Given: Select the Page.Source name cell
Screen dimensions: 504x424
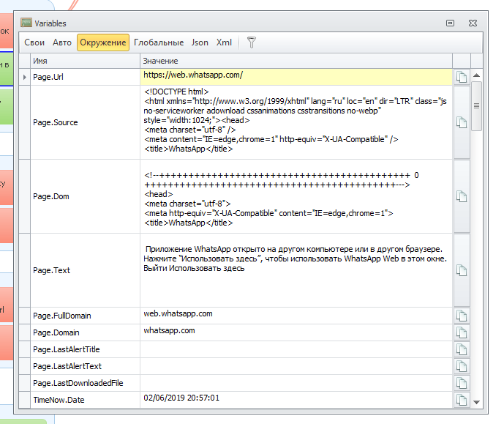Looking at the screenshot, I should click(x=85, y=122).
